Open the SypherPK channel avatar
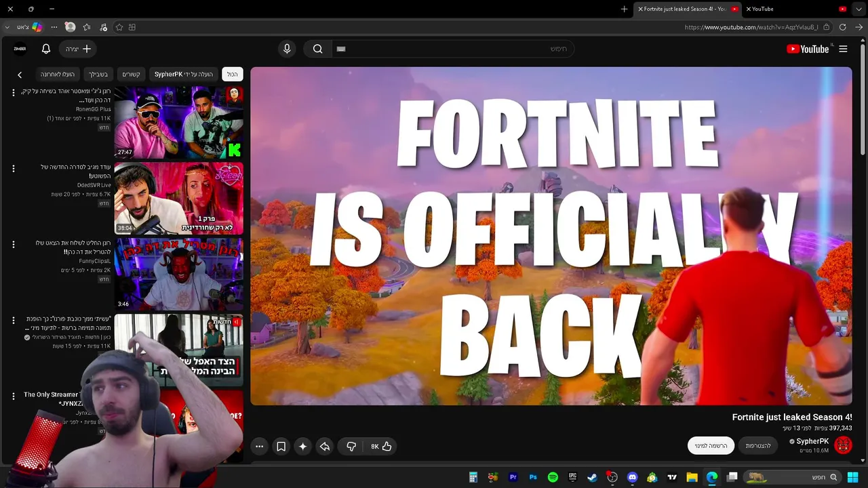Screen dimensions: 868x488 (843, 445)
